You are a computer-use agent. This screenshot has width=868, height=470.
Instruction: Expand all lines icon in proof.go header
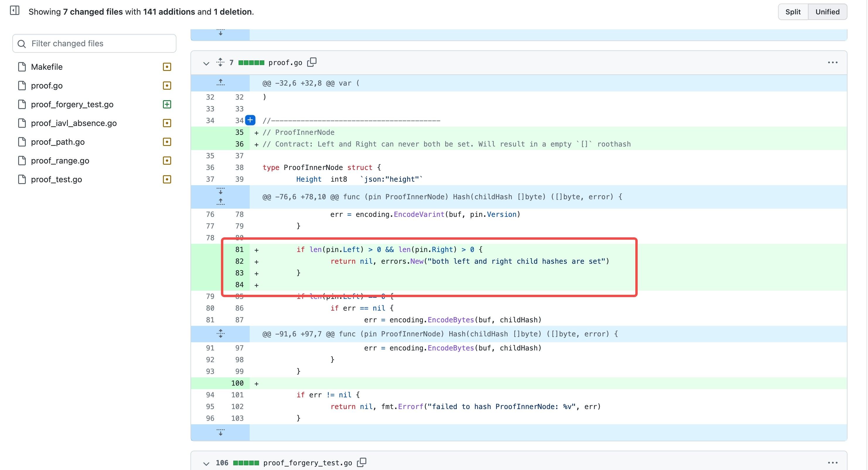[220, 62]
